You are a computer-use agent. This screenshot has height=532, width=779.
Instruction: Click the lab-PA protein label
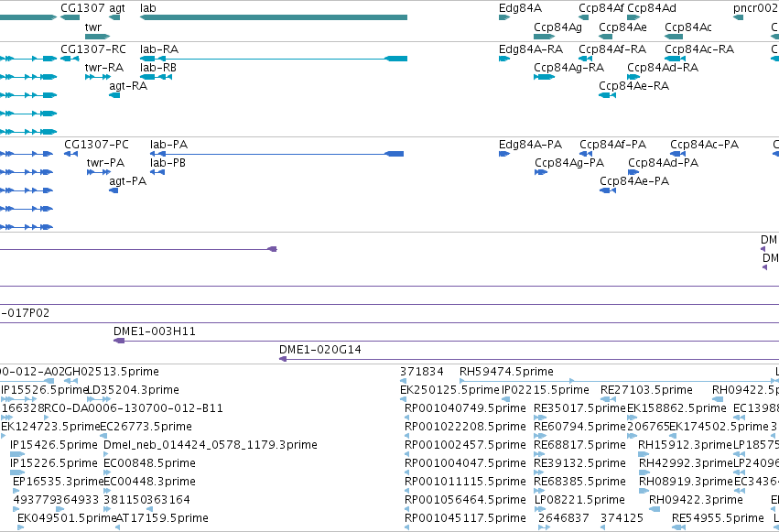pyautogui.click(x=169, y=145)
